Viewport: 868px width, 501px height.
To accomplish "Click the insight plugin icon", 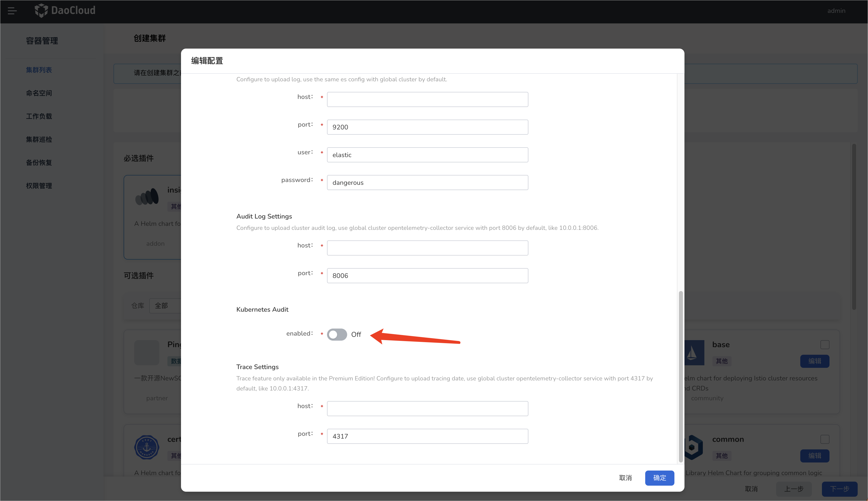I will point(147,197).
